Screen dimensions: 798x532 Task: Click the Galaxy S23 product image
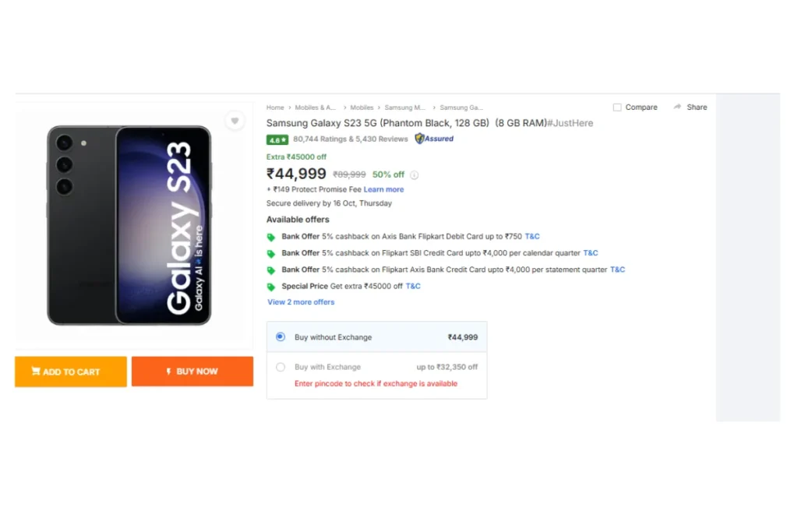(x=129, y=225)
